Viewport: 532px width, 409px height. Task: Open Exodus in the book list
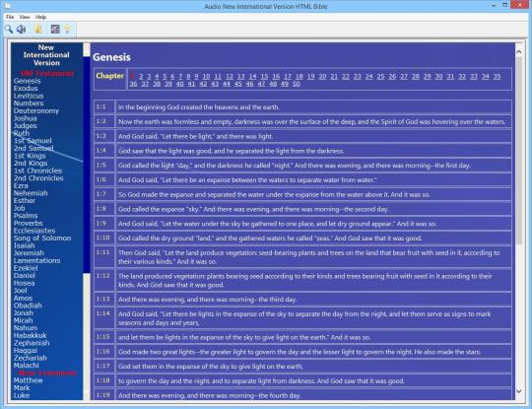tap(26, 89)
